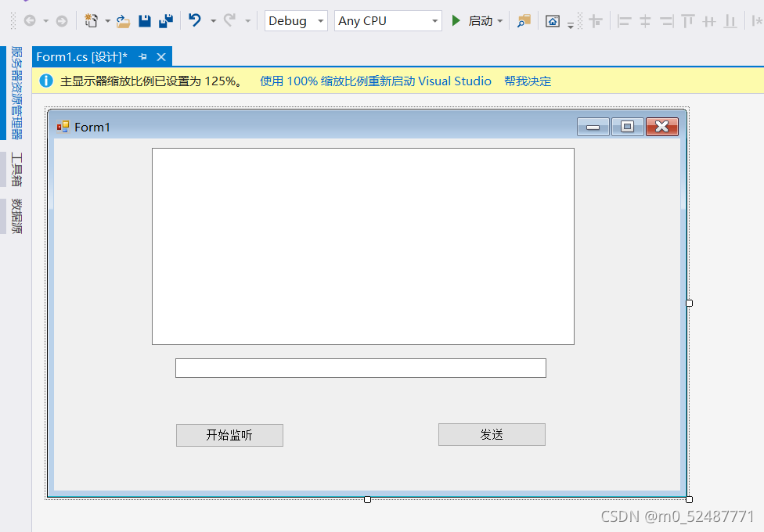Screen dimensions: 764x532
Task: Click the Form1 window title icon
Action: coord(63,127)
